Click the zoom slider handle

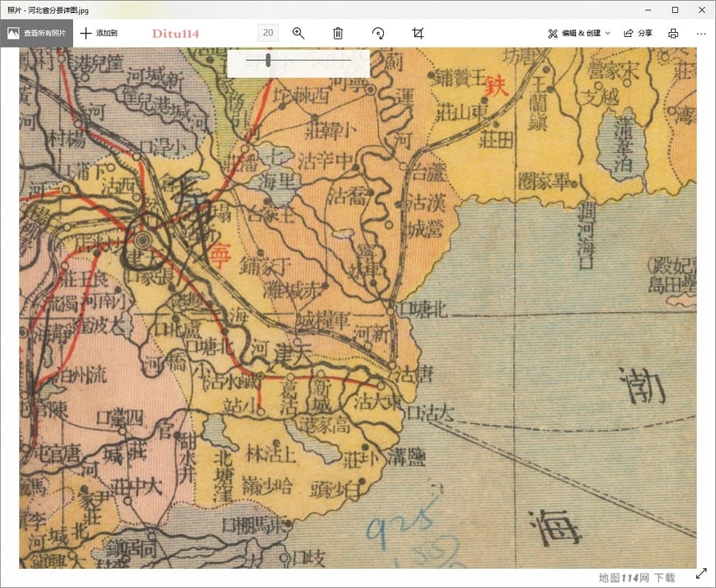point(268,61)
